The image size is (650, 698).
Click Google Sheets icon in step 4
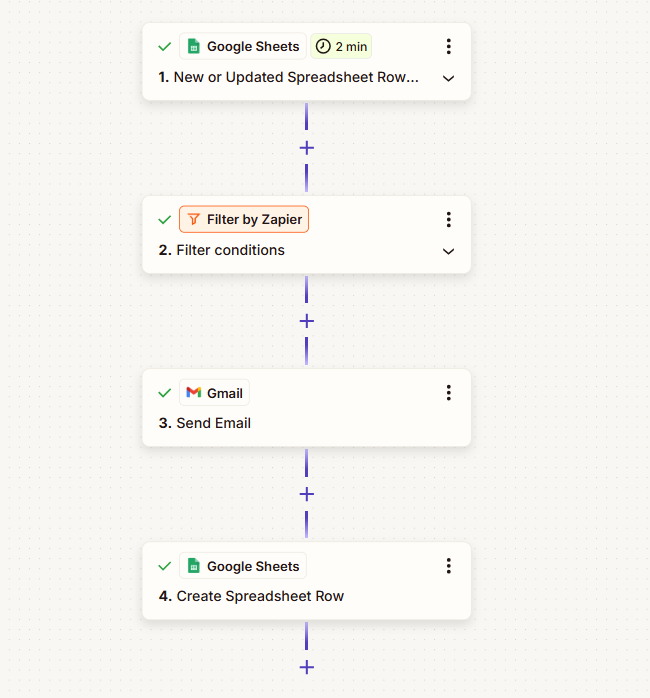[x=194, y=566]
